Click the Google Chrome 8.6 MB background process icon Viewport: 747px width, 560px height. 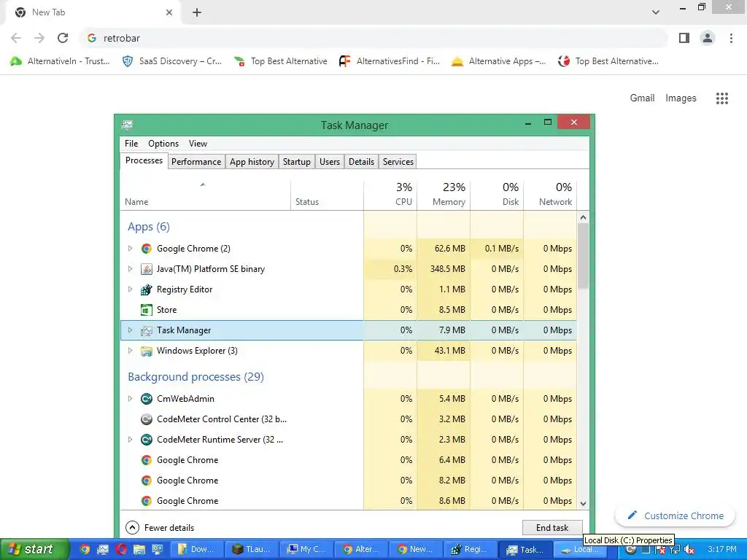tap(146, 501)
